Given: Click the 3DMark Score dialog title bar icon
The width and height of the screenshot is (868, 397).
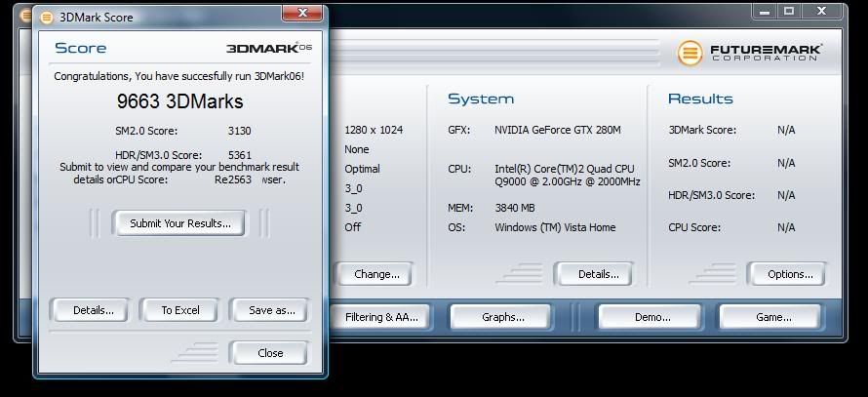Looking at the screenshot, I should (x=47, y=18).
